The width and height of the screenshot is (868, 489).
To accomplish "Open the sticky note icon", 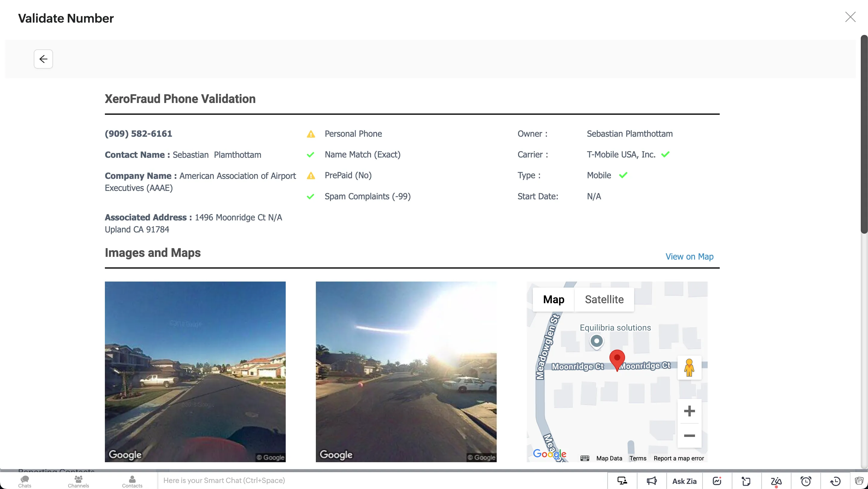I will tap(746, 481).
